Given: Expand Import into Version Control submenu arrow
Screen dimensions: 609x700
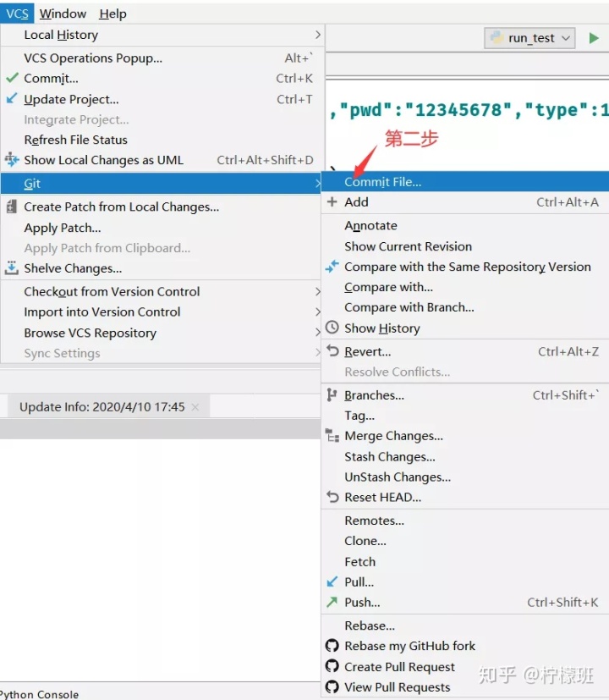Looking at the screenshot, I should click(318, 311).
